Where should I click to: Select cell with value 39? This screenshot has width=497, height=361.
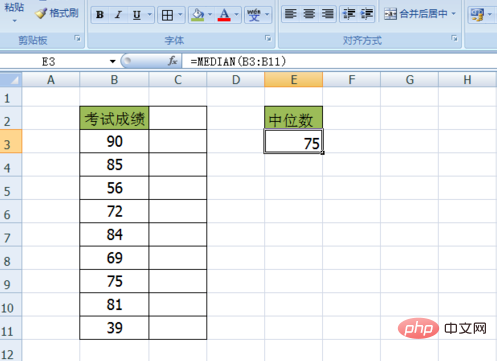[x=114, y=328]
